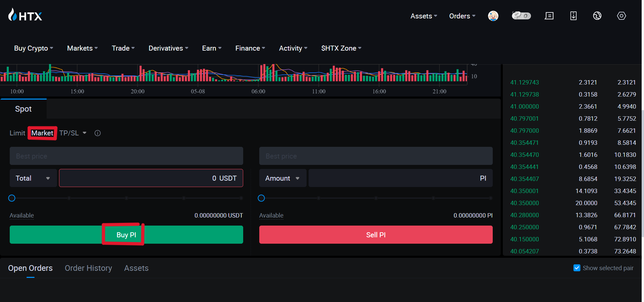Expand the Orders dropdown in header
This screenshot has width=644, height=302.
pyautogui.click(x=462, y=16)
